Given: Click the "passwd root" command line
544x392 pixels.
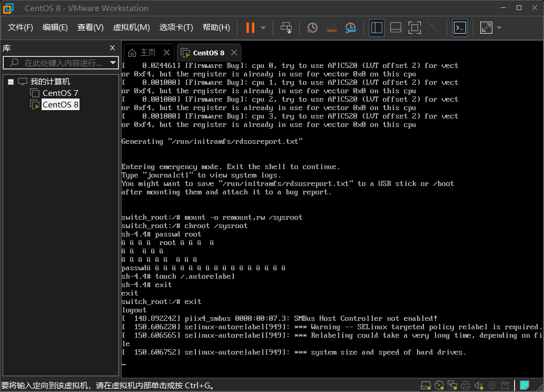Looking at the screenshot, I should pyautogui.click(x=161, y=234).
